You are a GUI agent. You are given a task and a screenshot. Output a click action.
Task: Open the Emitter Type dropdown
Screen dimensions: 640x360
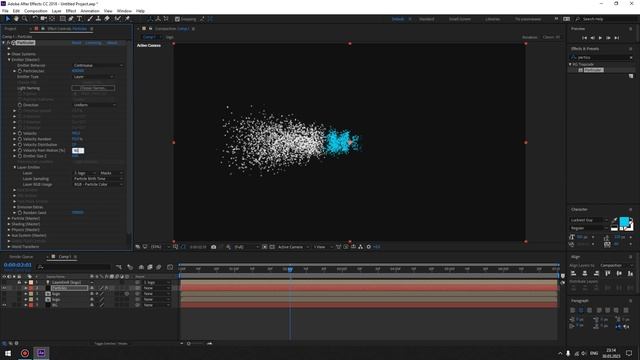point(93,77)
